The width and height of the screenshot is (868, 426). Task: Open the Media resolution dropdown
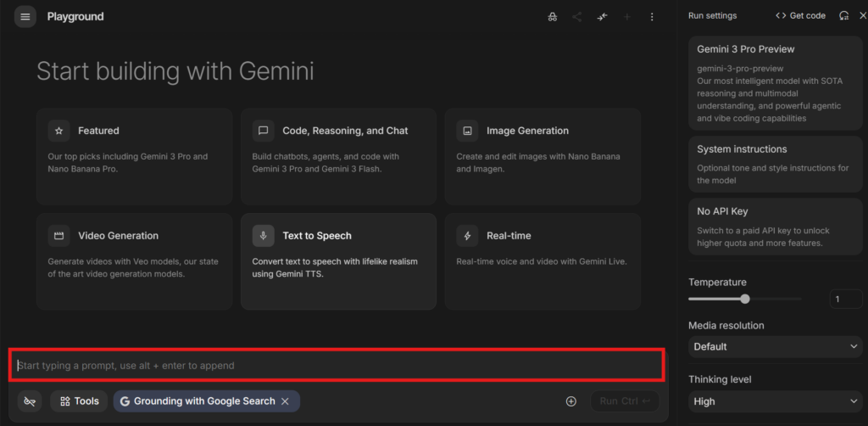(x=775, y=346)
